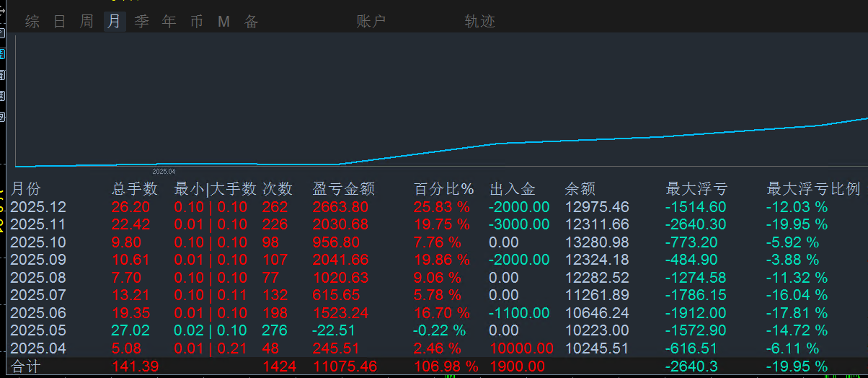Image resolution: width=868 pixels, height=378 pixels.
Task: Click the 最大浮亏 column header
Action: pyautogui.click(x=696, y=189)
